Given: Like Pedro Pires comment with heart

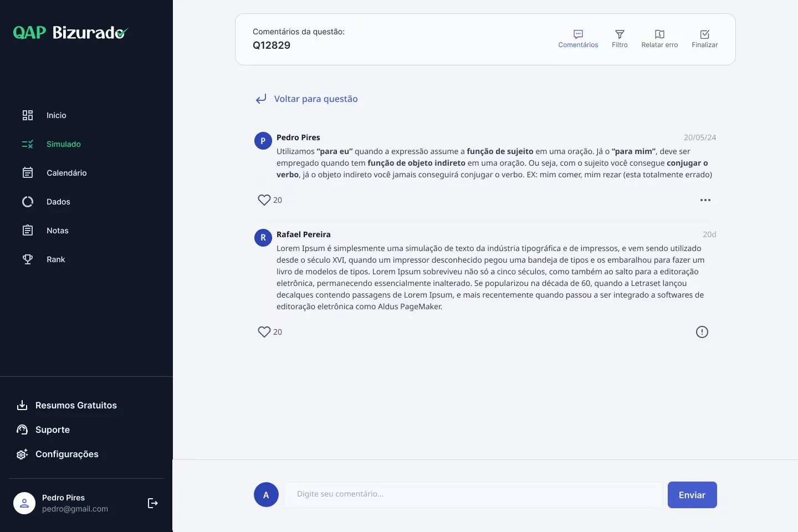Looking at the screenshot, I should pos(264,200).
